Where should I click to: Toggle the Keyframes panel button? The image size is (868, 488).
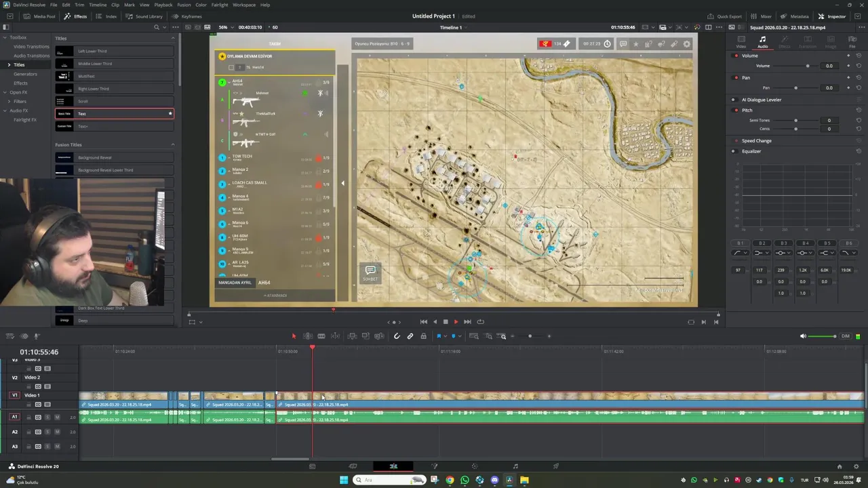pos(187,16)
